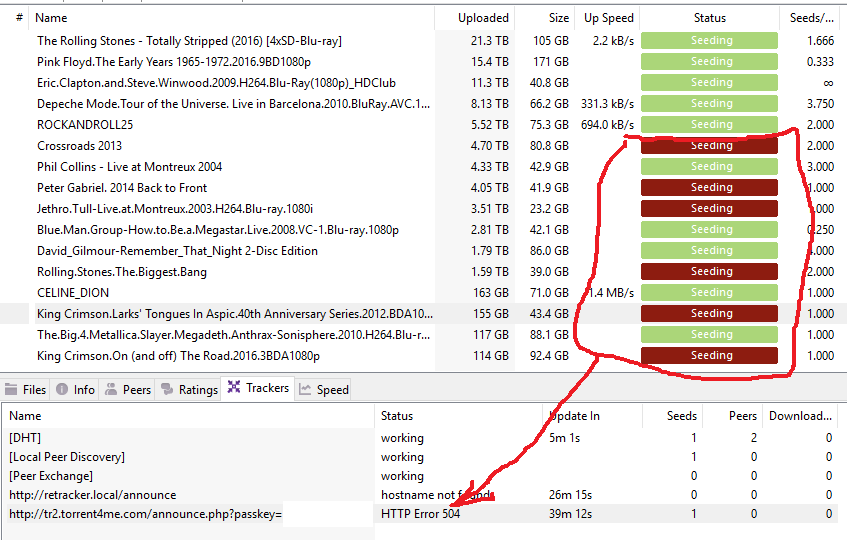Viewport: 847px width, 540px height.
Task: Open the Files tab
Action: (25, 389)
